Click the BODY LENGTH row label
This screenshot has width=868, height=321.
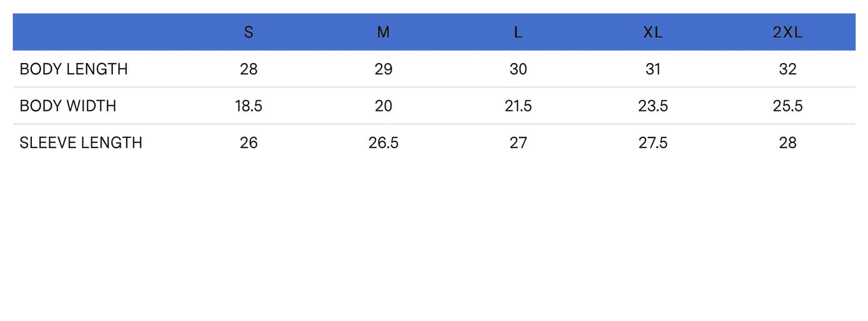click(74, 70)
